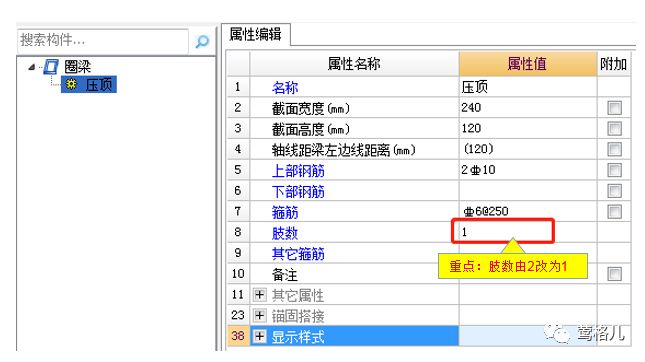Screen dimensions: 645x362
Task: Edit the 截面宽度 value 240
Action: pyautogui.click(x=528, y=108)
